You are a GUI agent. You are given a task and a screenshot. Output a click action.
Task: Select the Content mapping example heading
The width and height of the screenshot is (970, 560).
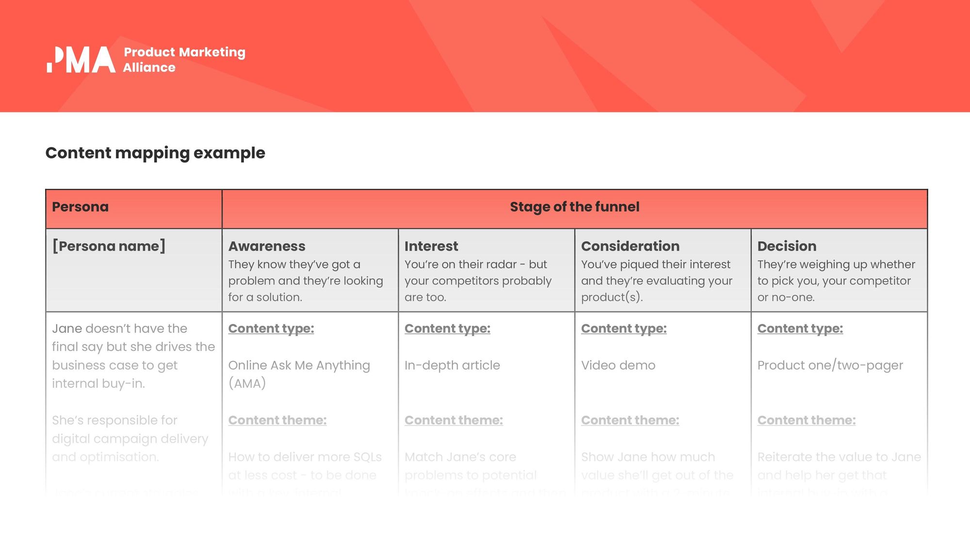[x=155, y=153]
